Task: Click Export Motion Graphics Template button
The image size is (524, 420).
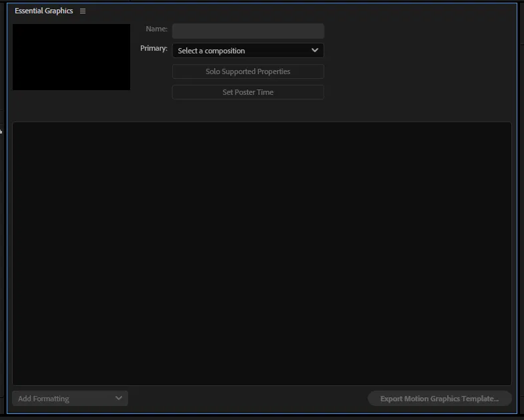Action: click(439, 399)
